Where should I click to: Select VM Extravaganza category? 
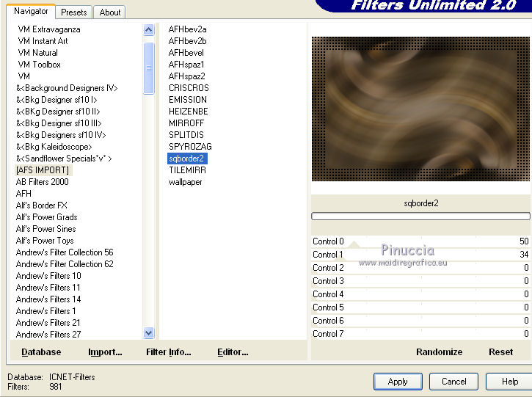point(49,29)
